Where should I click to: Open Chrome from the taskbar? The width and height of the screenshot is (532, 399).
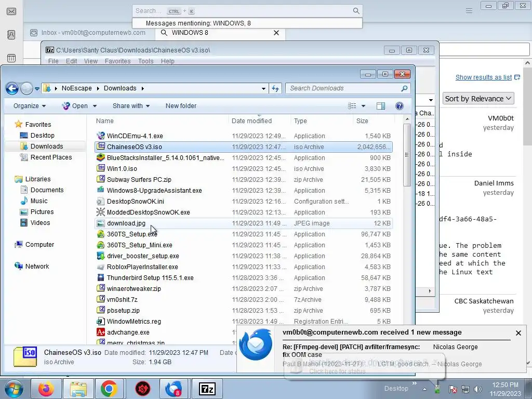[x=109, y=389]
